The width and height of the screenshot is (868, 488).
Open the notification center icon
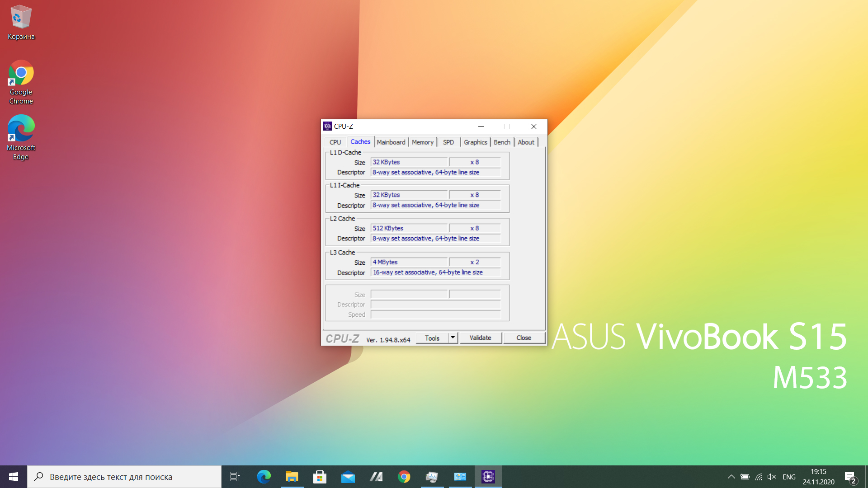(850, 477)
